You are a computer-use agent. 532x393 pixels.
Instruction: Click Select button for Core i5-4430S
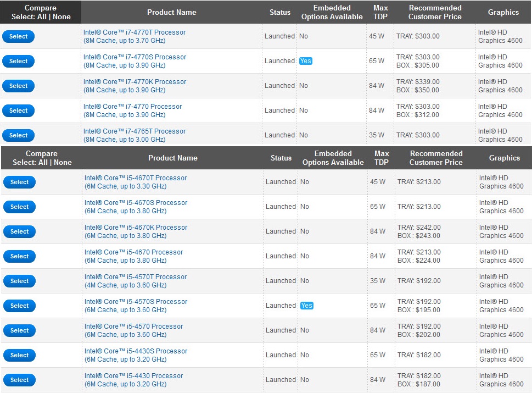point(19,355)
